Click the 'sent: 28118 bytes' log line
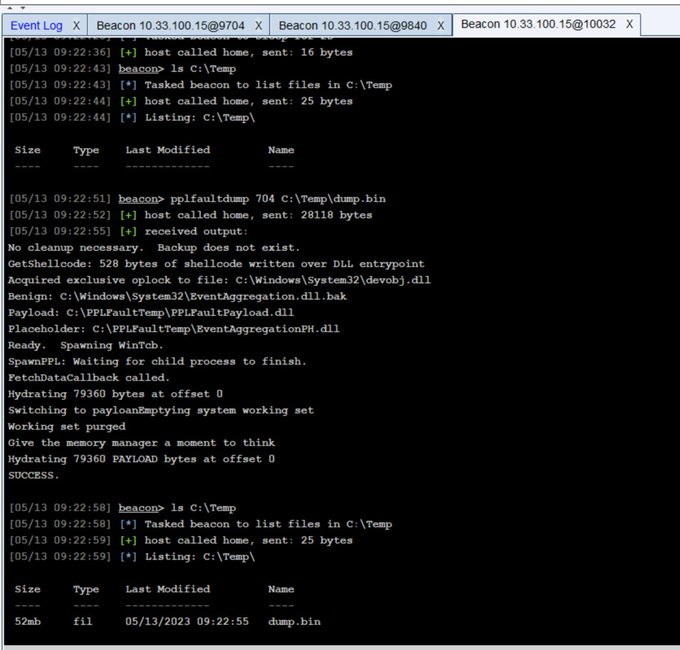The width and height of the screenshot is (680, 650). [191, 215]
